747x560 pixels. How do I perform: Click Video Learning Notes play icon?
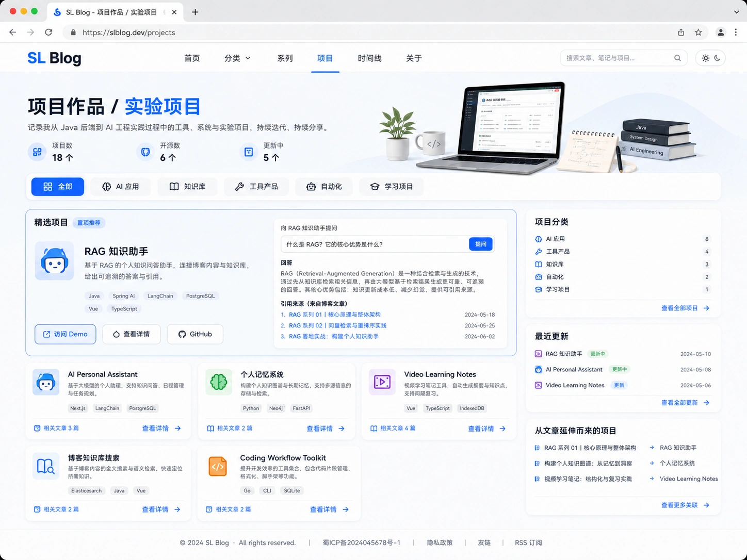(382, 382)
